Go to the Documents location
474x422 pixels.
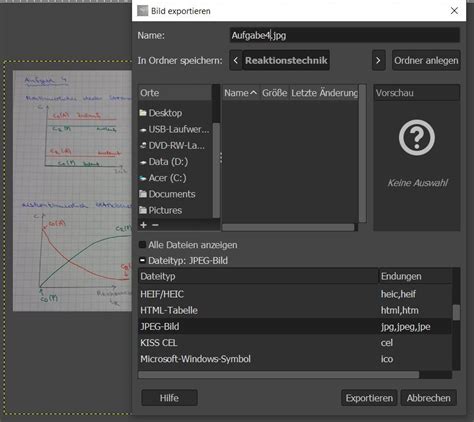tap(175, 194)
